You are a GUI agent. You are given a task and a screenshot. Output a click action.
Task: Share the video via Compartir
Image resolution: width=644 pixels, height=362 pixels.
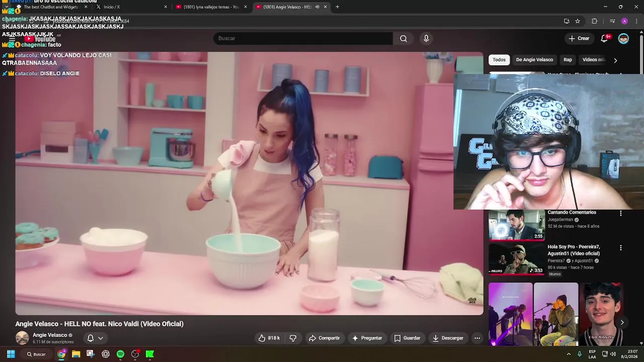pos(325,338)
